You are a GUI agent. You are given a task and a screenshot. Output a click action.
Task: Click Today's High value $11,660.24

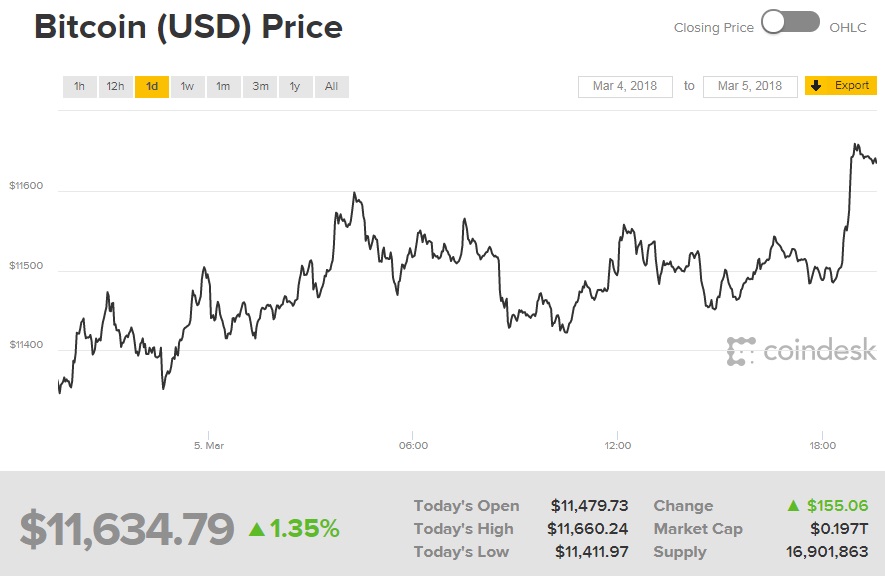pos(590,528)
